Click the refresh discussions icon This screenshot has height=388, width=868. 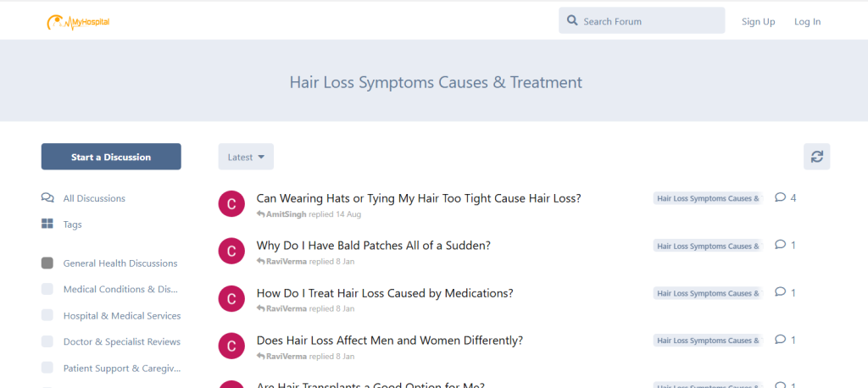[816, 157]
